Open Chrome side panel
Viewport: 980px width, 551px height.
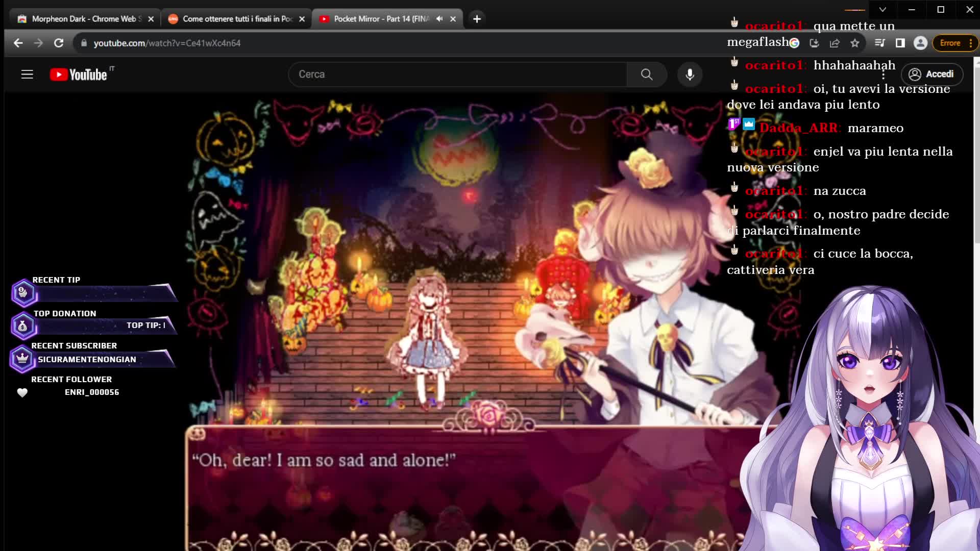900,43
